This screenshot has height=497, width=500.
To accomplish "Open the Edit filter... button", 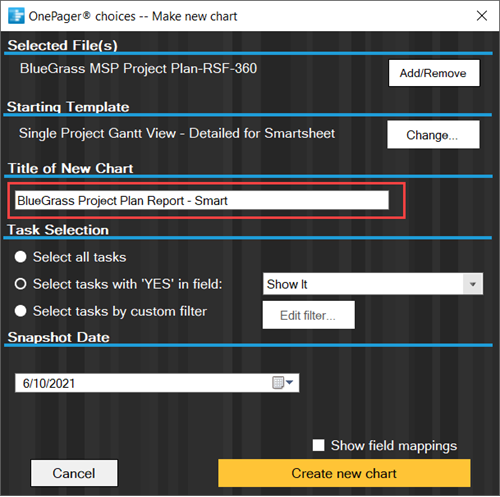I will [308, 315].
